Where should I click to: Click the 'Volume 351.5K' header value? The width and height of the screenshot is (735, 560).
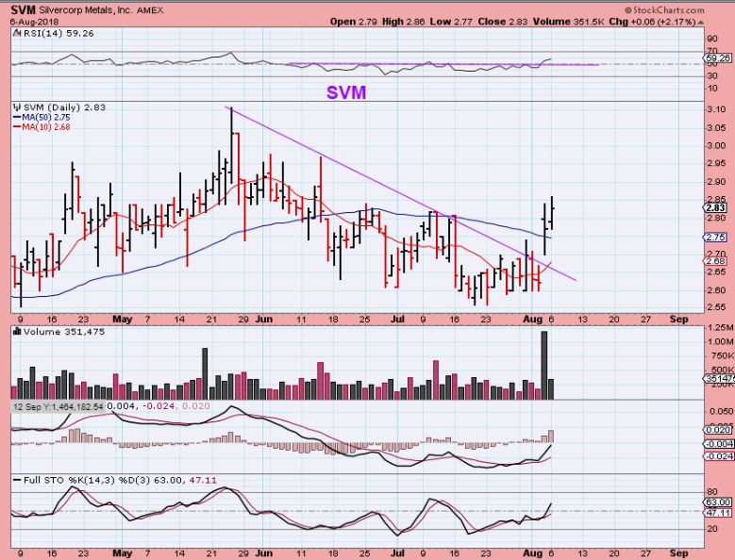click(x=569, y=22)
